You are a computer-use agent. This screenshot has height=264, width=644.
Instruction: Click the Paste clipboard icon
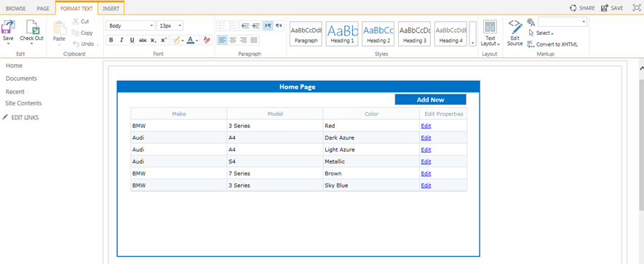(59, 28)
